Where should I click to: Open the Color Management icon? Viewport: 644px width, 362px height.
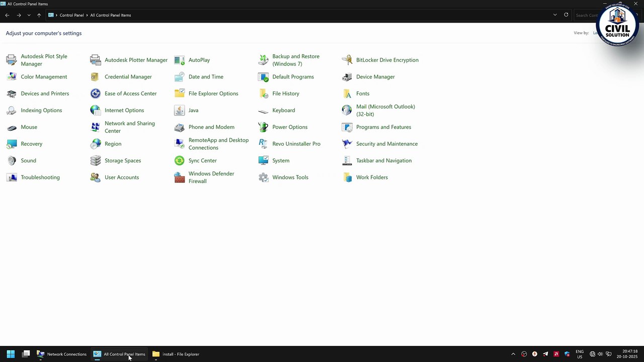coord(12,77)
